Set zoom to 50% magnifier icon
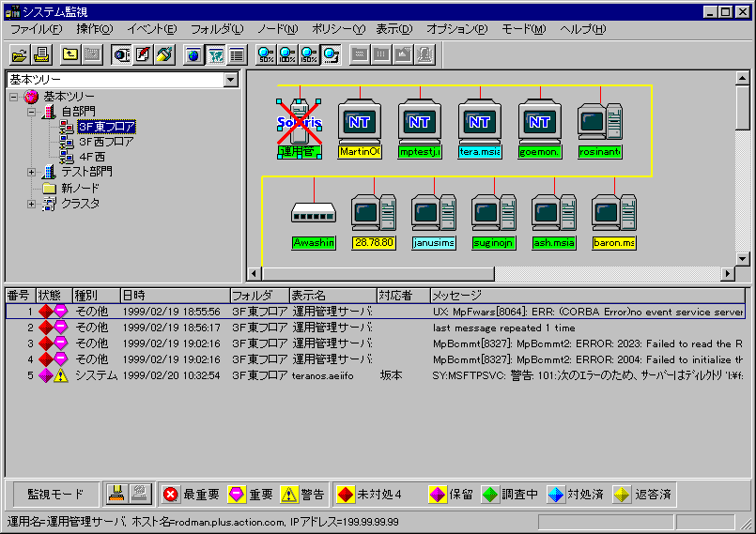 coord(266,55)
